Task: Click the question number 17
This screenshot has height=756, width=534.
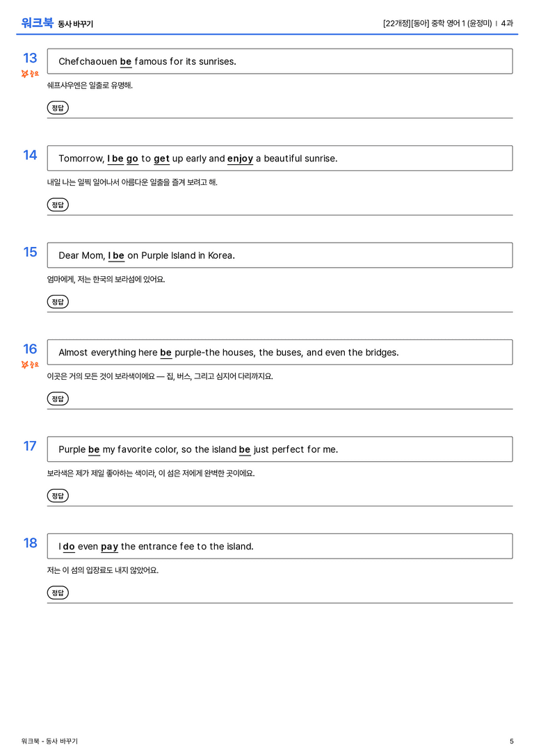Action: pyautogui.click(x=30, y=446)
